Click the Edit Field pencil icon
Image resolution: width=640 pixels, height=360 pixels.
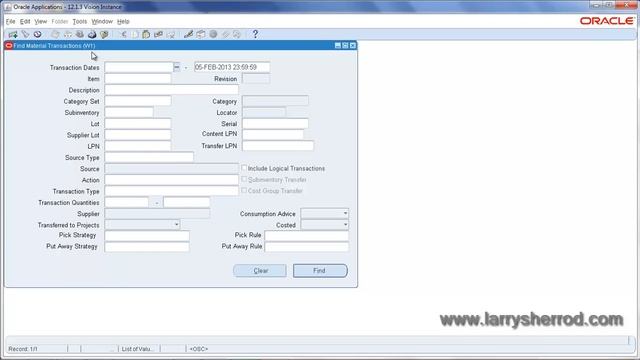click(x=188, y=34)
